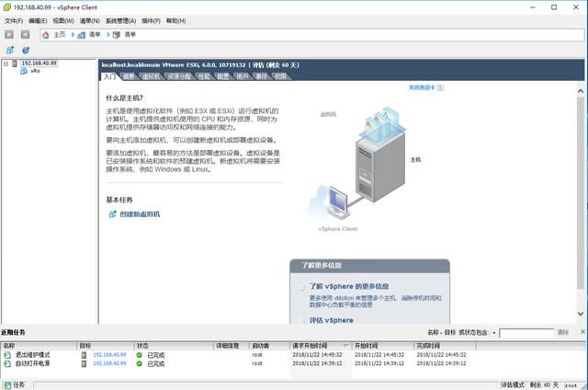Click the second 清单 inventory icon in the breadcrumb
This screenshot has width=588, height=390.
[x=117, y=35]
